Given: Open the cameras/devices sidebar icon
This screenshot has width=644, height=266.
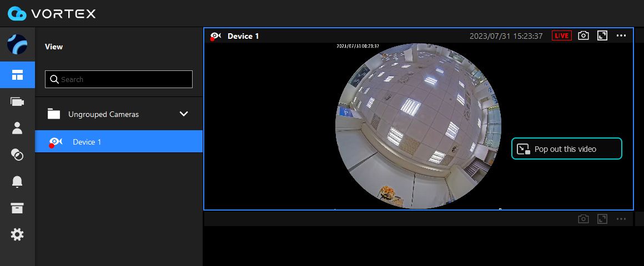Looking at the screenshot, I should point(17,101).
